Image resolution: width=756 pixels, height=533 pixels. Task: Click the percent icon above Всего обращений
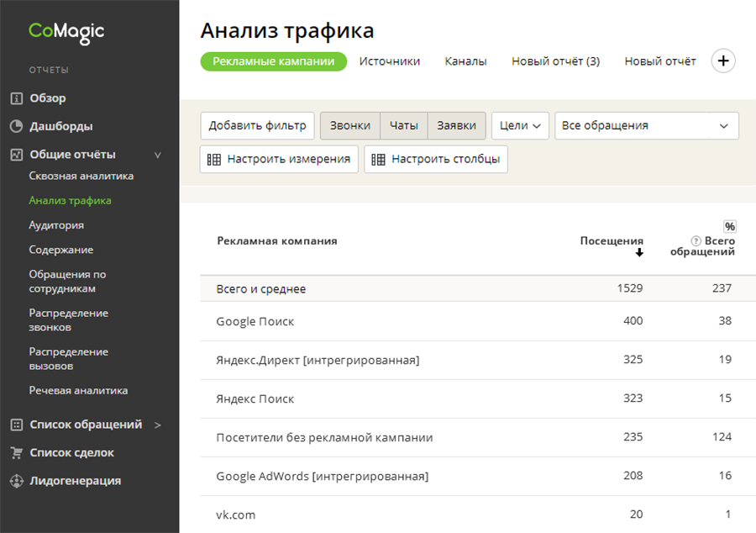pyautogui.click(x=729, y=227)
